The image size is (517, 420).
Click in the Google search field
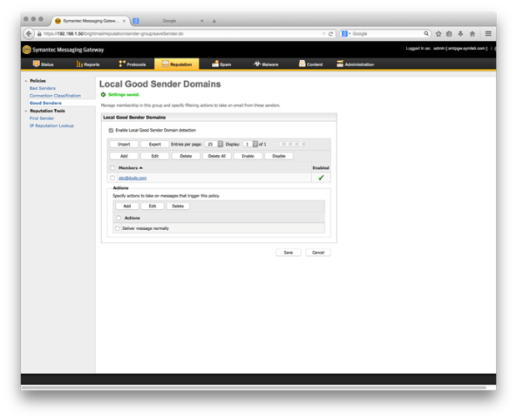pos(386,34)
